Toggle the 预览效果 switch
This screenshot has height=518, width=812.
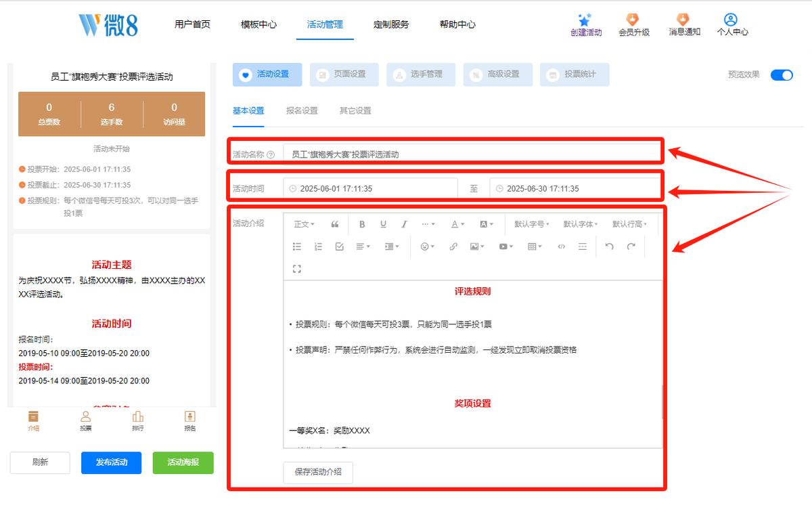782,74
